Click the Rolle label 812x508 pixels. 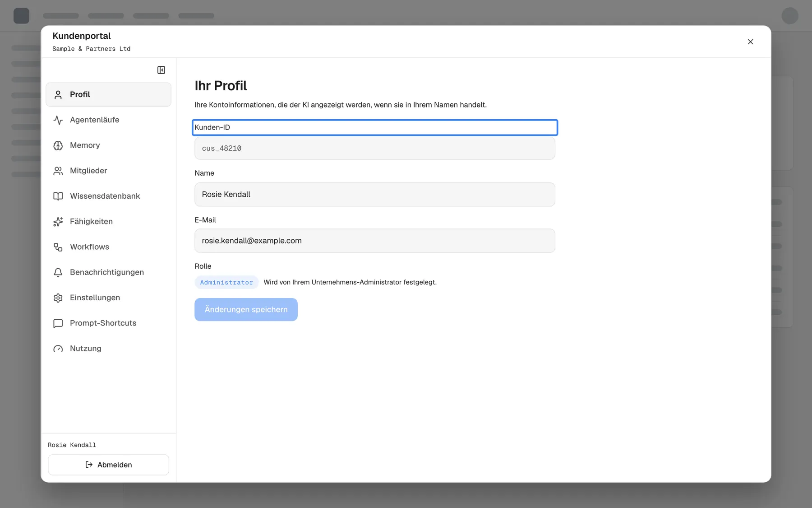pos(203,266)
